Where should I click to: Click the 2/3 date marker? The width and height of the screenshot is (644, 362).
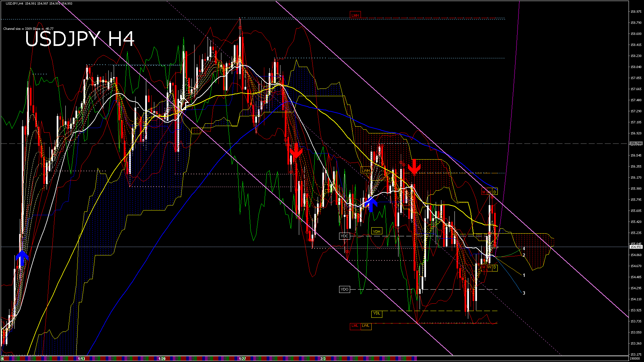[x=323, y=359]
